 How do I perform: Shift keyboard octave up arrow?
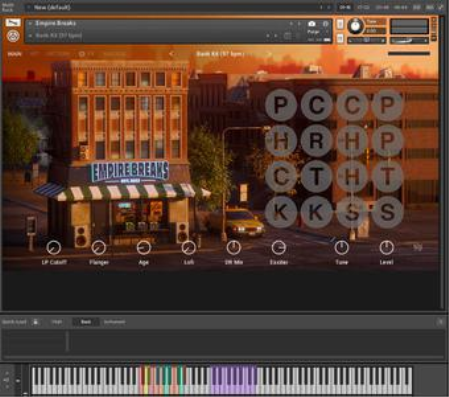pos(7,374)
